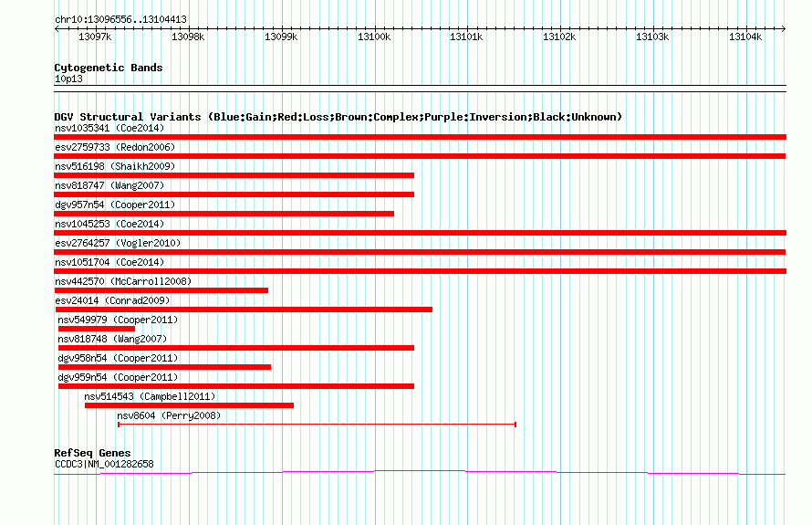Select the red bar for nsv1051704
This screenshot has height=525, width=812.
pos(420,271)
